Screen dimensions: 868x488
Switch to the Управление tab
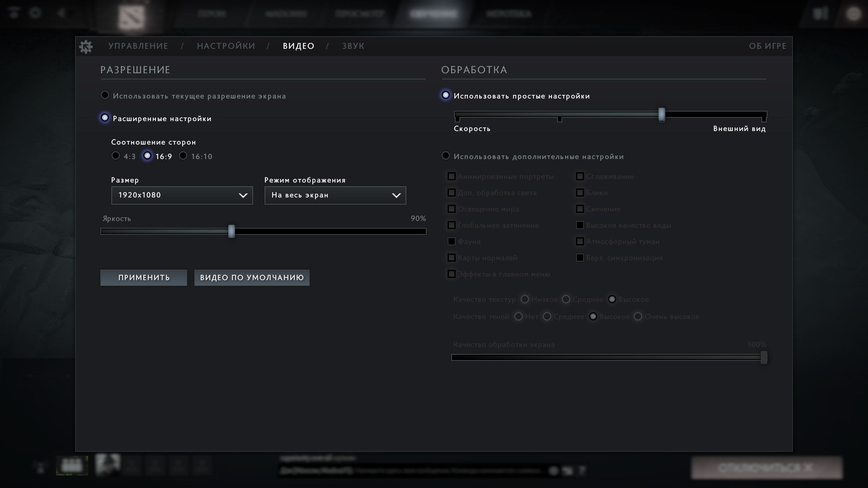pyautogui.click(x=138, y=46)
